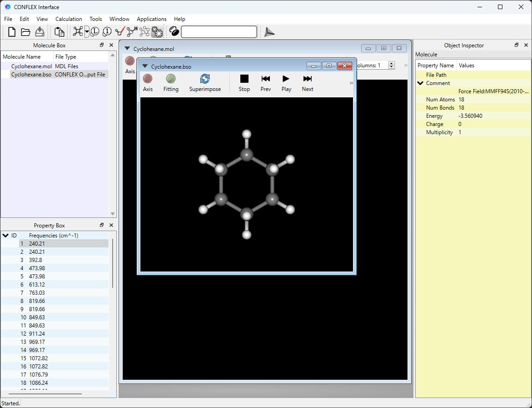Image resolution: width=532 pixels, height=408 pixels.
Task: Click the Stop playback button
Action: tap(244, 83)
